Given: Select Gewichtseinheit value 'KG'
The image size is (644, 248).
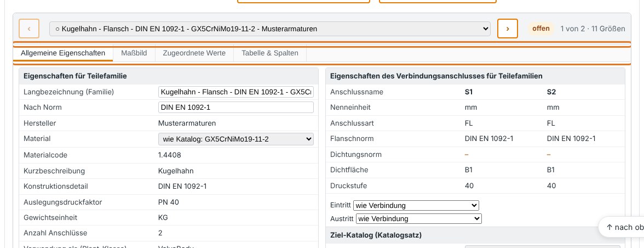Looking at the screenshot, I should click(x=163, y=218).
